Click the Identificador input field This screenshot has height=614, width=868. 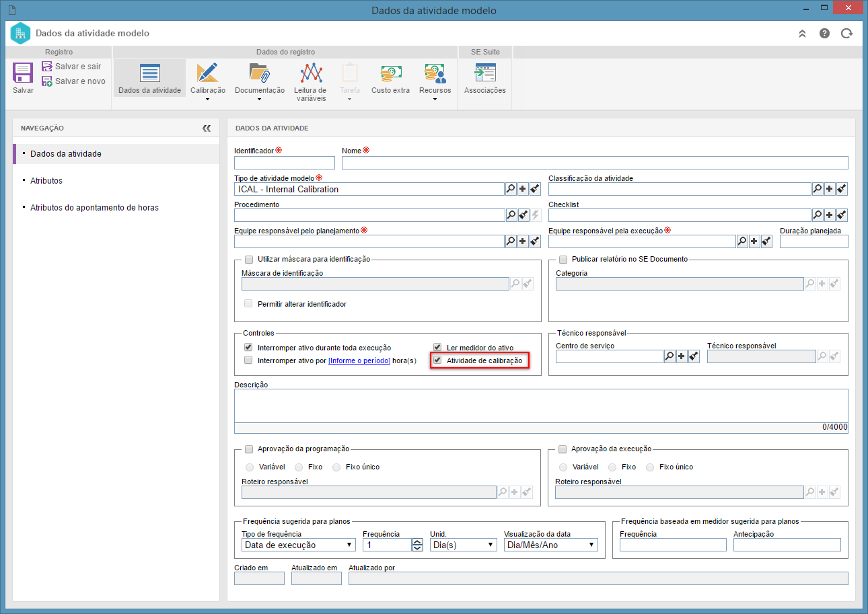coord(285,163)
